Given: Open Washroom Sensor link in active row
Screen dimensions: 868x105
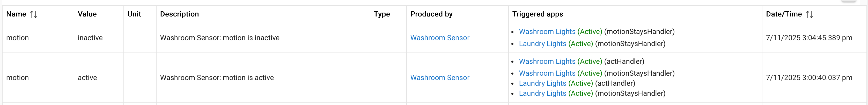Looking at the screenshot, I should pyautogui.click(x=439, y=78).
